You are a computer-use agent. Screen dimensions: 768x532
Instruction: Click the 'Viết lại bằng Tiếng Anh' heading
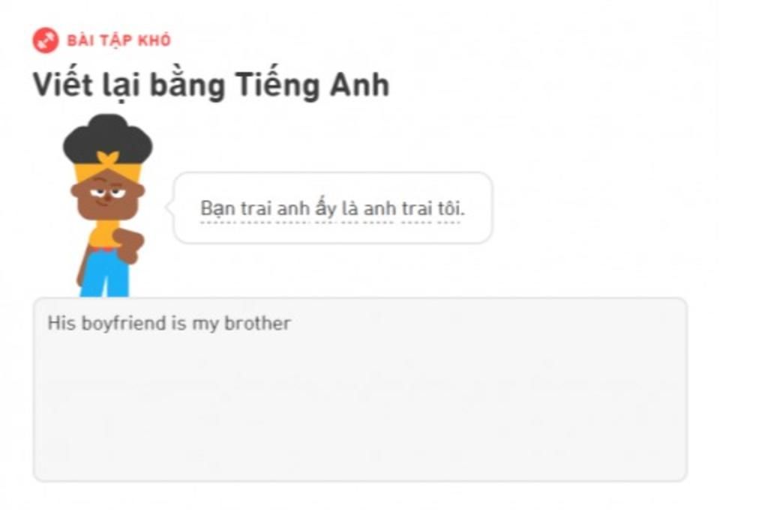(211, 85)
